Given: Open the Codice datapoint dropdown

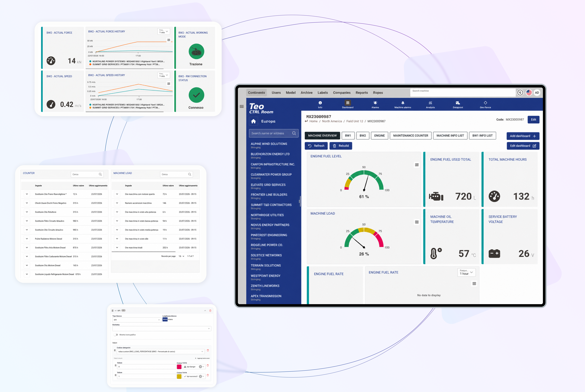Looking at the screenshot, I should (x=161, y=352).
